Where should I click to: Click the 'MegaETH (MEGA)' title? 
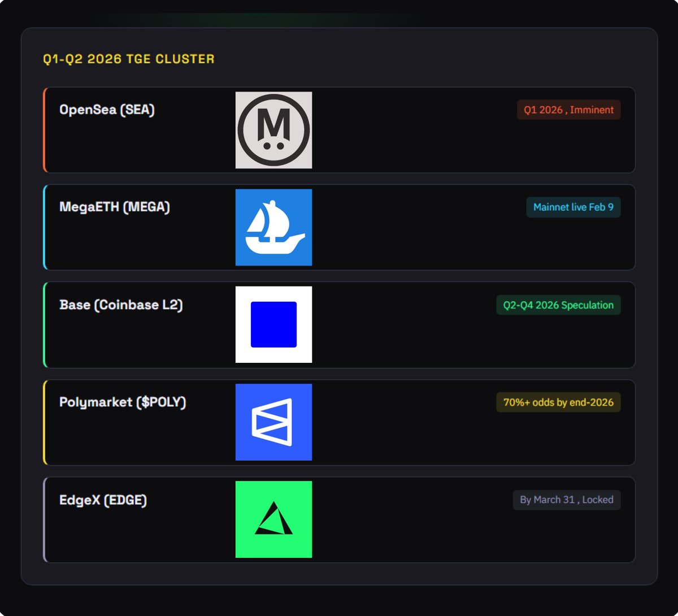point(115,207)
